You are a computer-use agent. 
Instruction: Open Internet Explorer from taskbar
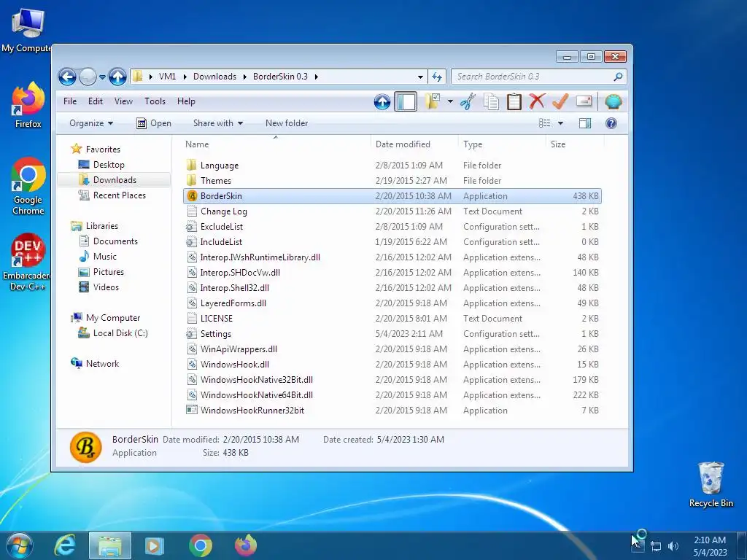(65, 545)
